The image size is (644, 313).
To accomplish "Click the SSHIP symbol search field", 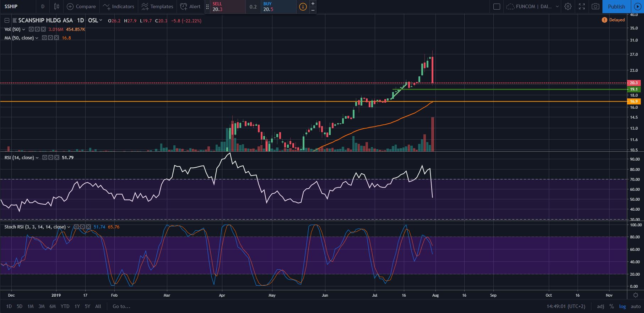I will point(18,6).
